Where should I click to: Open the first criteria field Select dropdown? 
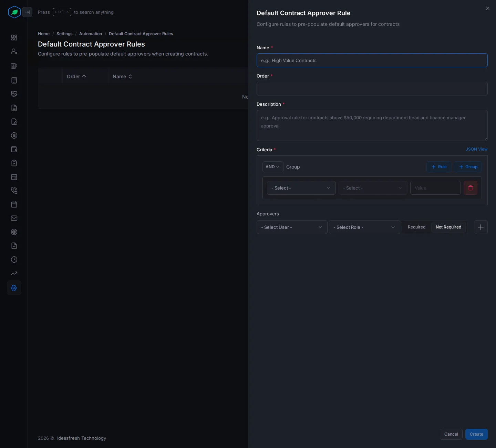tap(301, 188)
